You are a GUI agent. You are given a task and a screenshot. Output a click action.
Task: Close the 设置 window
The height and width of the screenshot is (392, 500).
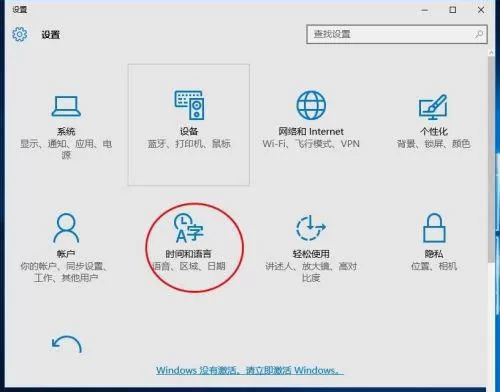481,10
